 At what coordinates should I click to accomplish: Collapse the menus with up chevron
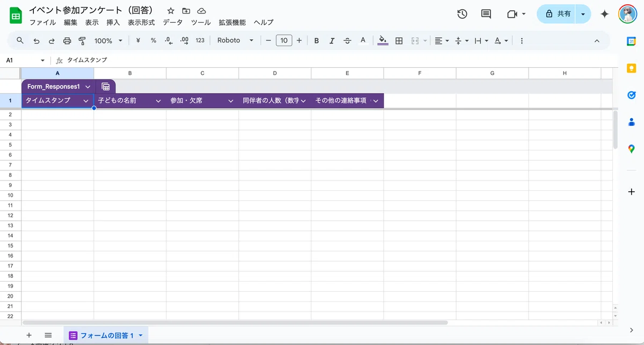coord(597,40)
